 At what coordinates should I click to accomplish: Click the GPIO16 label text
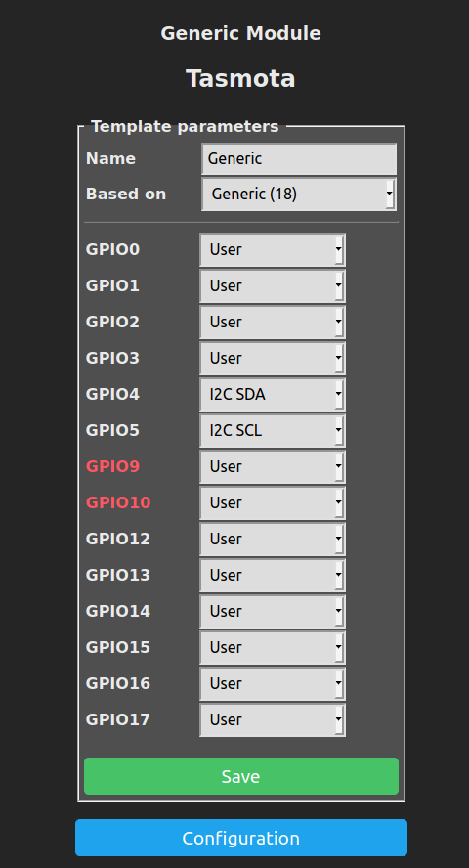coord(118,683)
